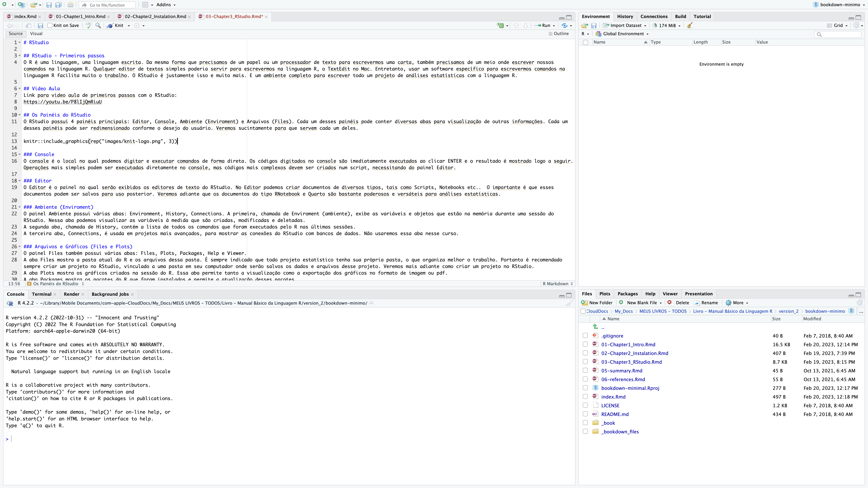The width and height of the screenshot is (868, 488).
Task: Switch to the index.Rmd editor tab
Action: (25, 16)
